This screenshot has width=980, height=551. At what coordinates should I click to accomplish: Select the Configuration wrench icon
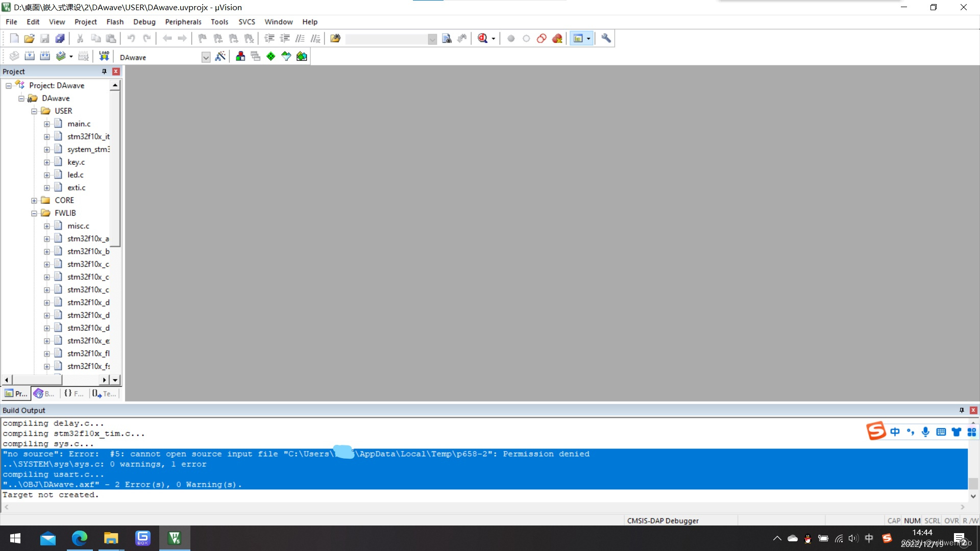coord(606,38)
